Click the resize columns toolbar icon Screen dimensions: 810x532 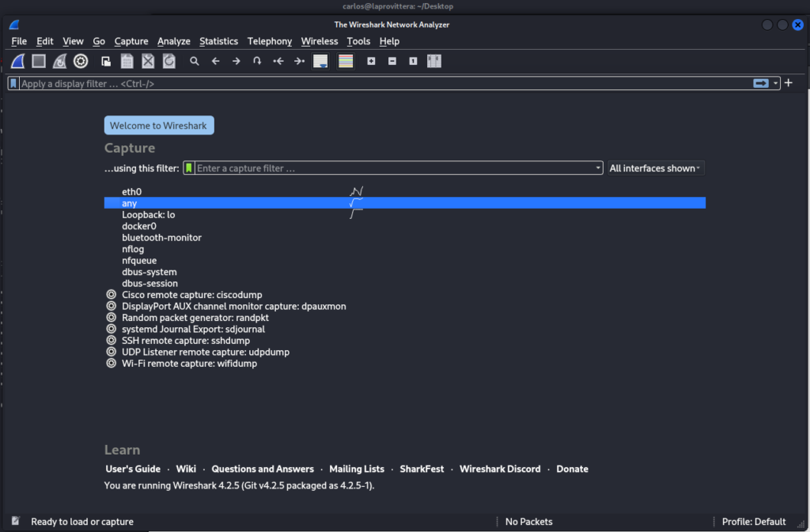tap(433, 61)
